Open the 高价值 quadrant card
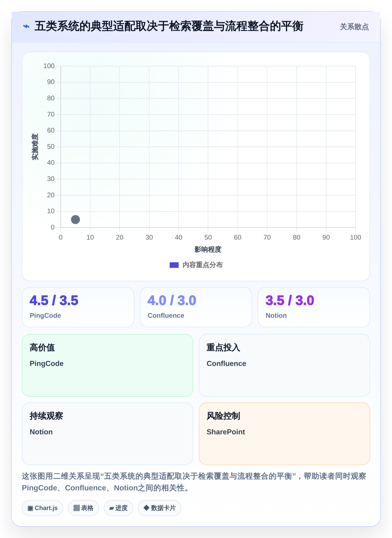Viewport: 392px width, 538px height. [x=108, y=365]
